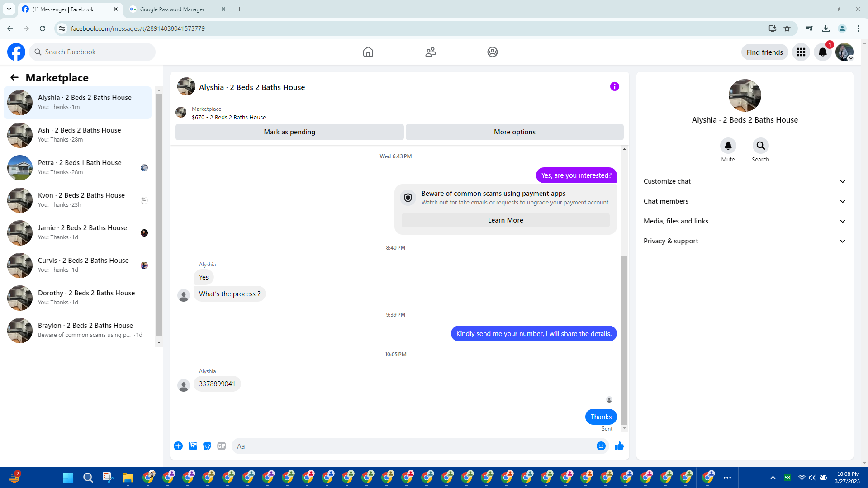Open the Chrome three-dot menu
This screenshot has width=868, height=488.
pos(859,28)
